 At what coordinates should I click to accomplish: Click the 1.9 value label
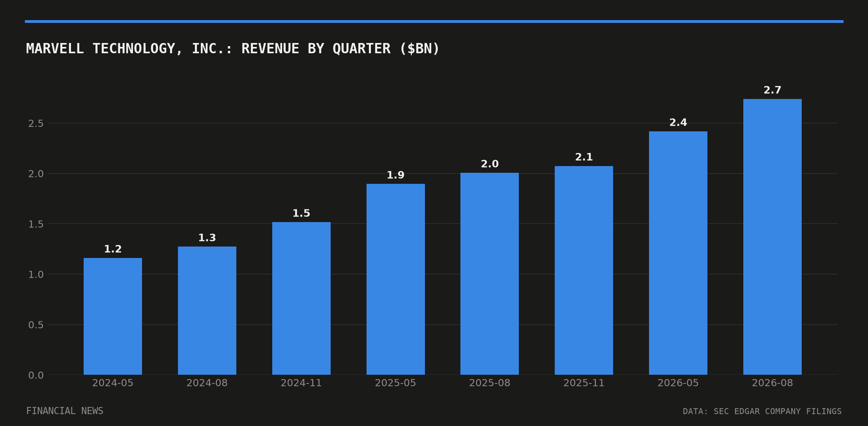[x=396, y=175]
